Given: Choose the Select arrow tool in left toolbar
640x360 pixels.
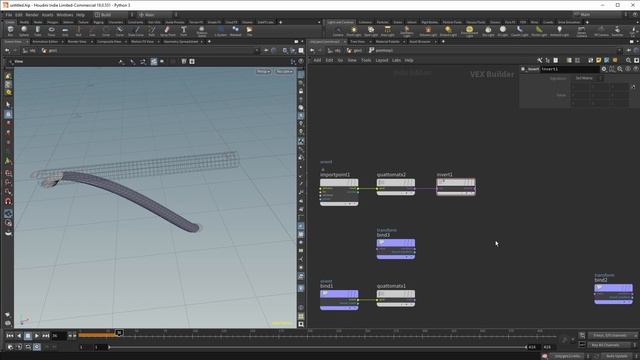Looking at the screenshot, I should (8, 104).
